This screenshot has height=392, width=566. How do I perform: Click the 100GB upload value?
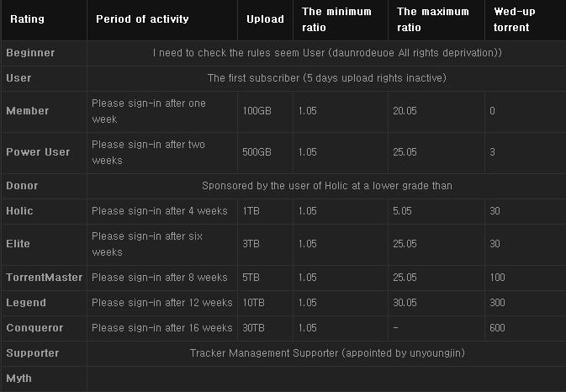[x=257, y=111]
